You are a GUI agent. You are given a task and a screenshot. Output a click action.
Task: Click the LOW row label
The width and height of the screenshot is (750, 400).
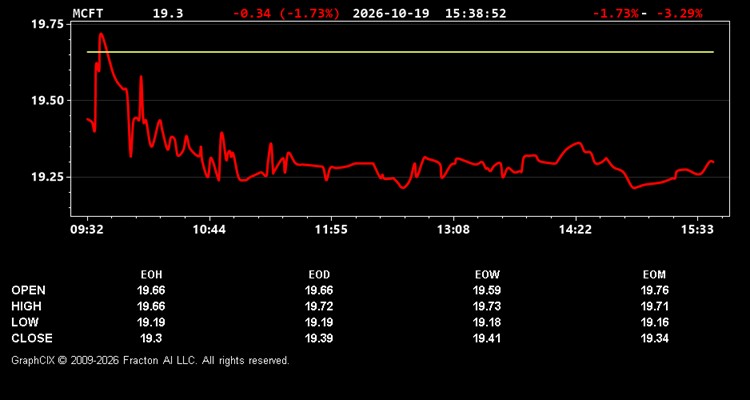(25, 322)
